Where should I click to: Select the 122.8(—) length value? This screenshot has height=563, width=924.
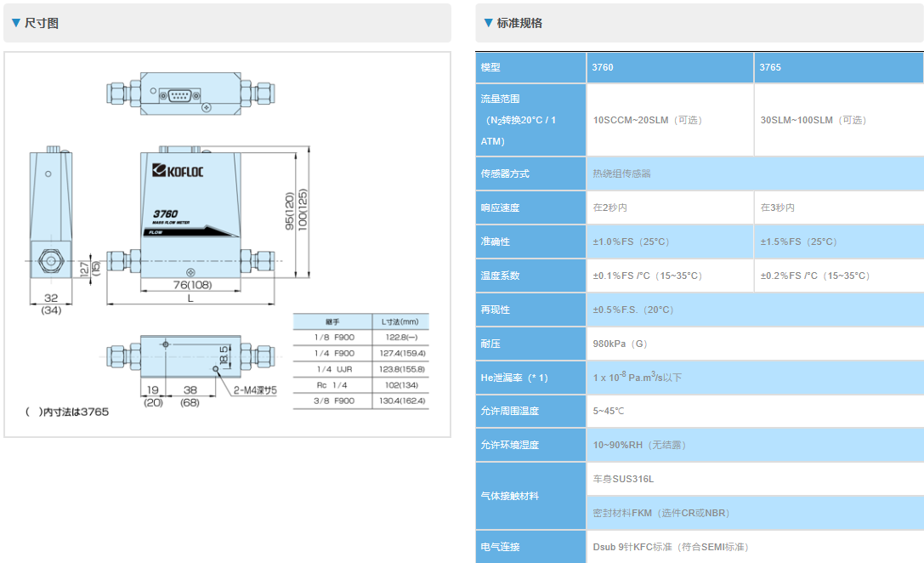point(401,338)
